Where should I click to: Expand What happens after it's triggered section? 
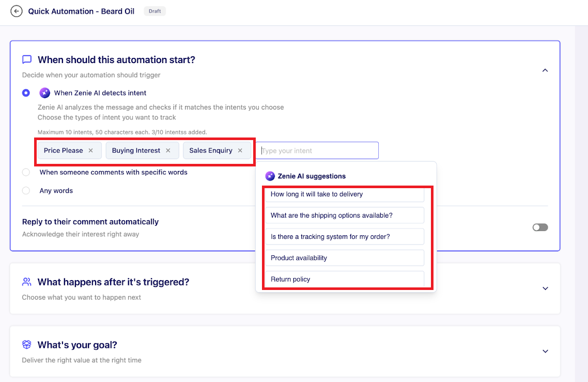coord(545,288)
